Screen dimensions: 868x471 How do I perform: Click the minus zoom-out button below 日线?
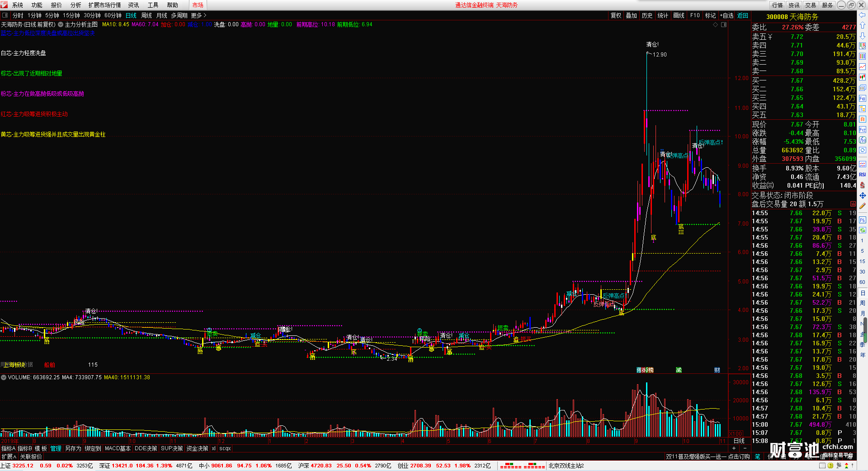click(x=745, y=448)
